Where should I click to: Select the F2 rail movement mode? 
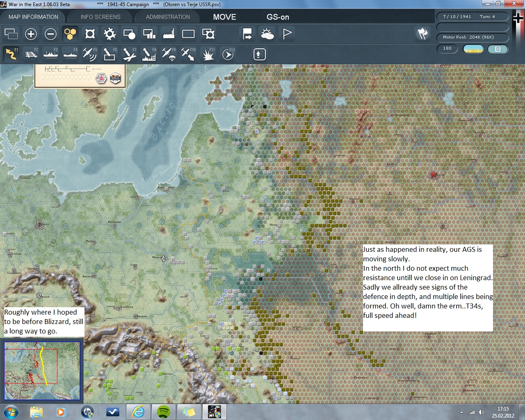[31, 54]
